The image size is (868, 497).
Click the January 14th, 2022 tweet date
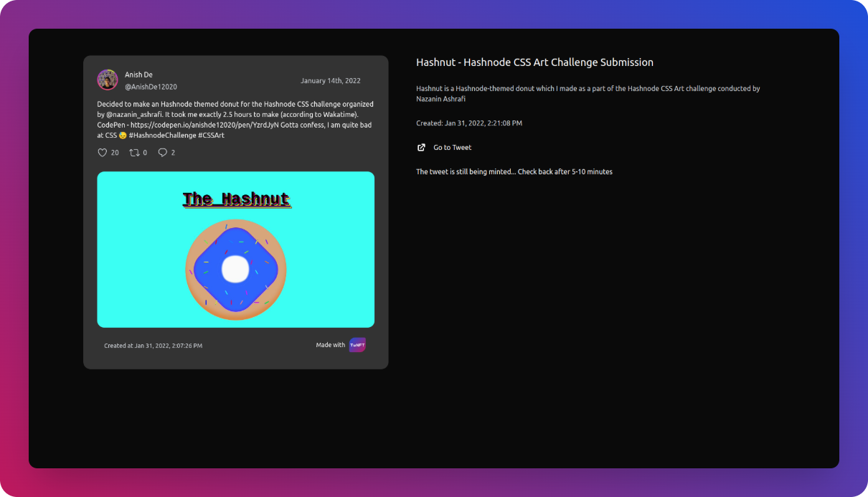pyautogui.click(x=330, y=81)
